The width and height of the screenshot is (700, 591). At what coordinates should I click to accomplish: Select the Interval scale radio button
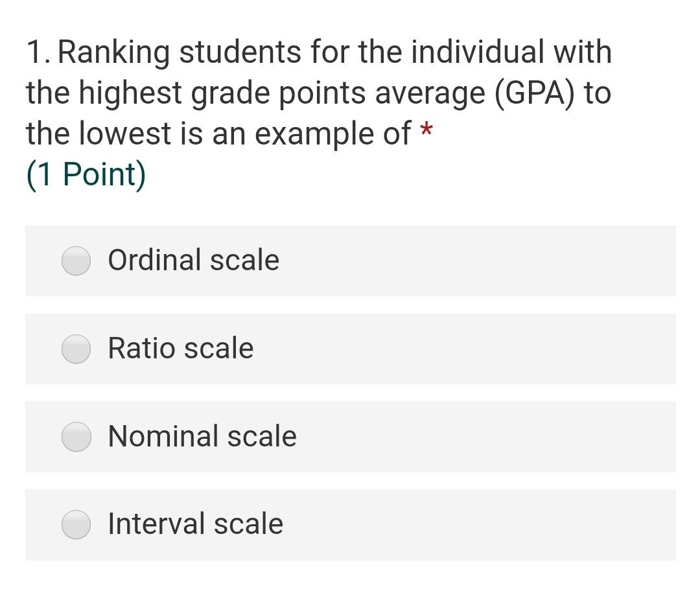point(75,525)
